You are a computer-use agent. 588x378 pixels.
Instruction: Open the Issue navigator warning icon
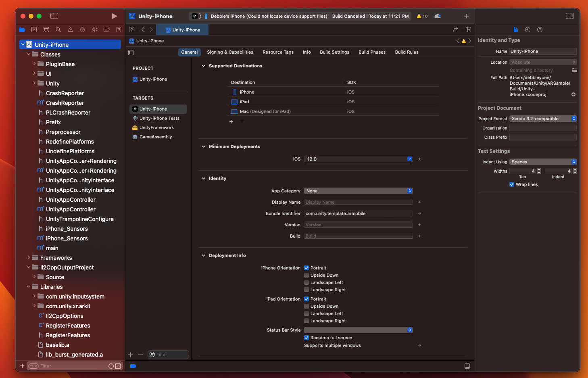[x=70, y=30]
